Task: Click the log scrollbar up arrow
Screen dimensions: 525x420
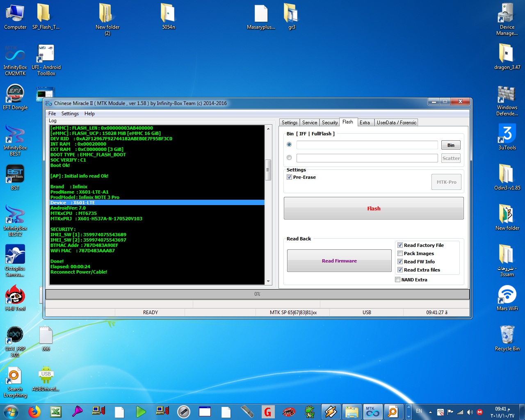Action: (268, 128)
